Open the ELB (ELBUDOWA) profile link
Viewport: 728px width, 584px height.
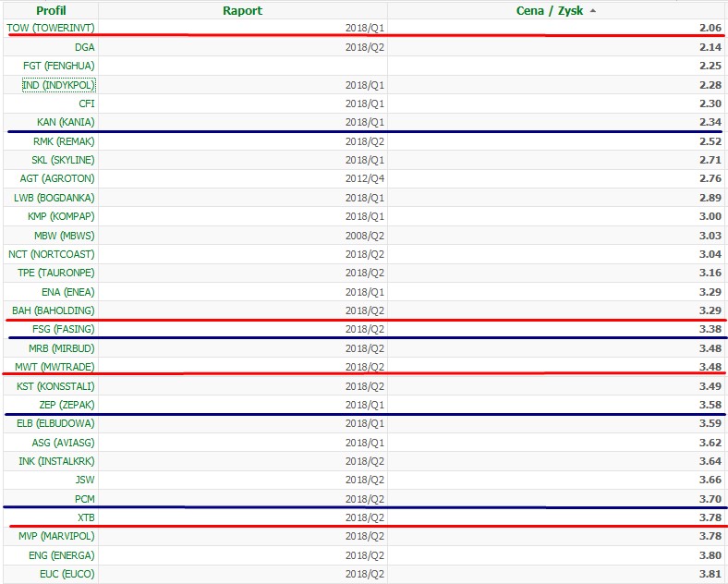coord(55,423)
